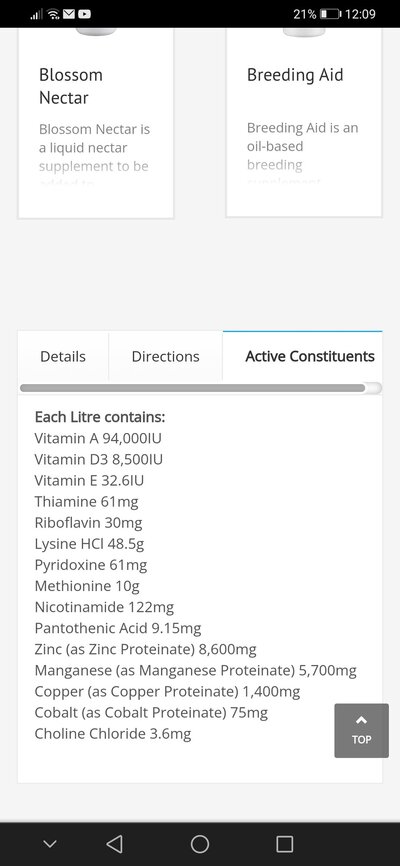Viewport: 400px width, 866px height.
Task: Tap the Breeding Aid product image
Action: click(304, 31)
